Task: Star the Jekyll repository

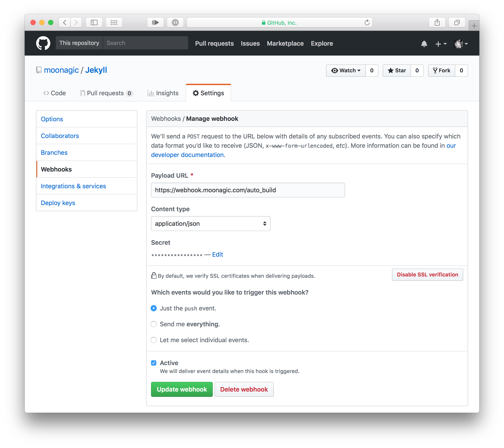Action: point(397,71)
